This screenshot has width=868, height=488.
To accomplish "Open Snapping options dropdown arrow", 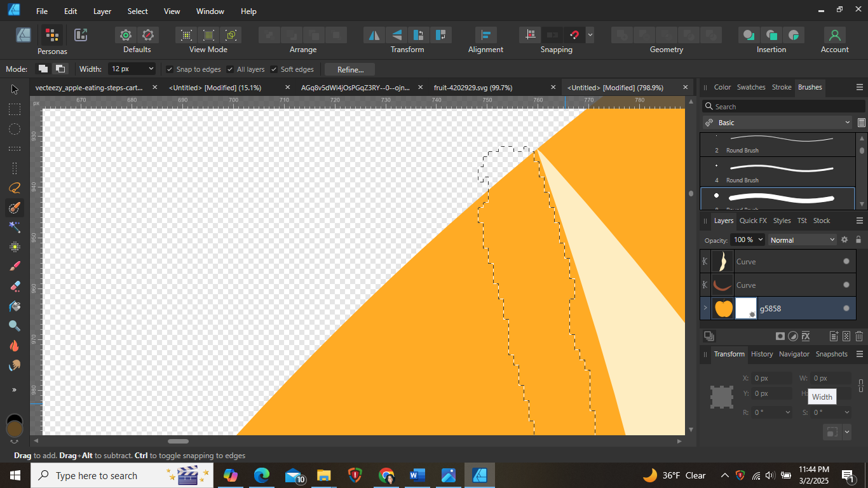I will 590,35.
